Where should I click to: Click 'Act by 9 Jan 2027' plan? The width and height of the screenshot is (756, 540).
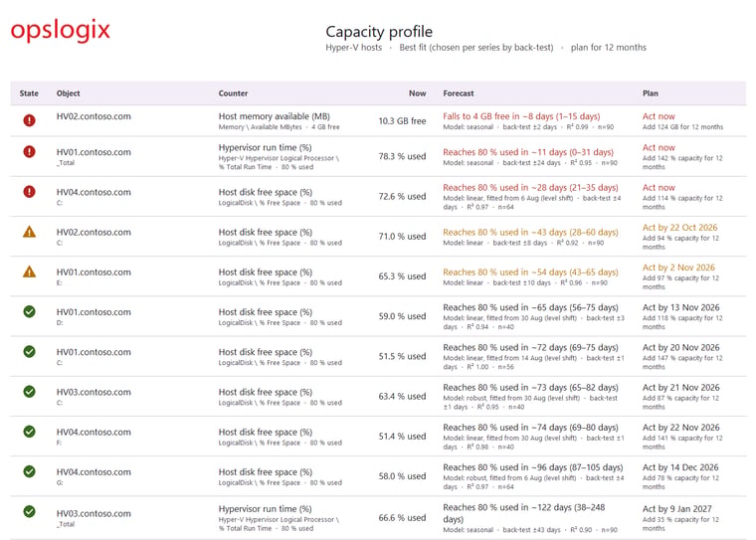tap(677, 509)
